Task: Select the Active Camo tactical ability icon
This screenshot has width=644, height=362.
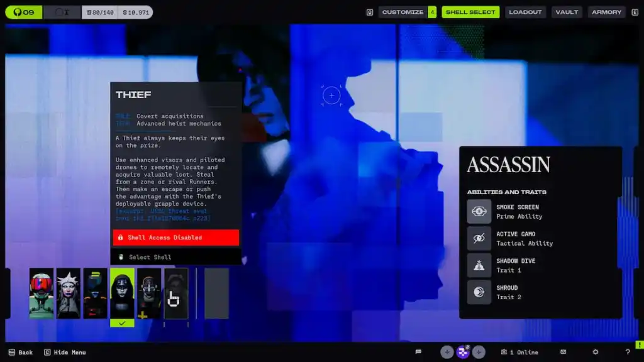Action: click(x=479, y=238)
